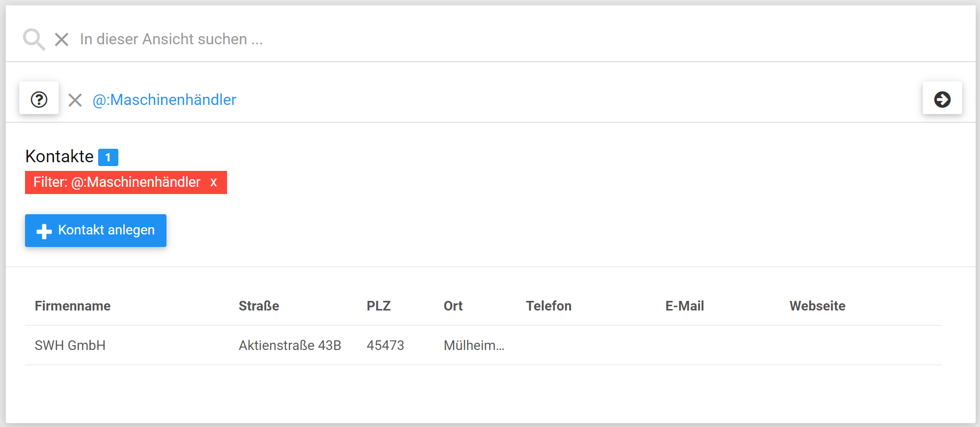Click the Aktienstraße 43B address cell
The image size is (980, 427).
[x=290, y=345]
